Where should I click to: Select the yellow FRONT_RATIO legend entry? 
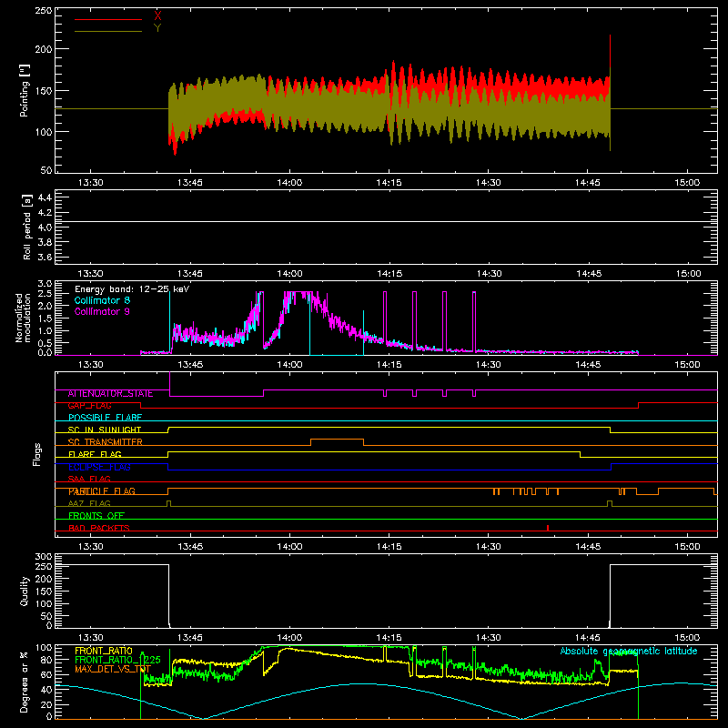click(104, 651)
